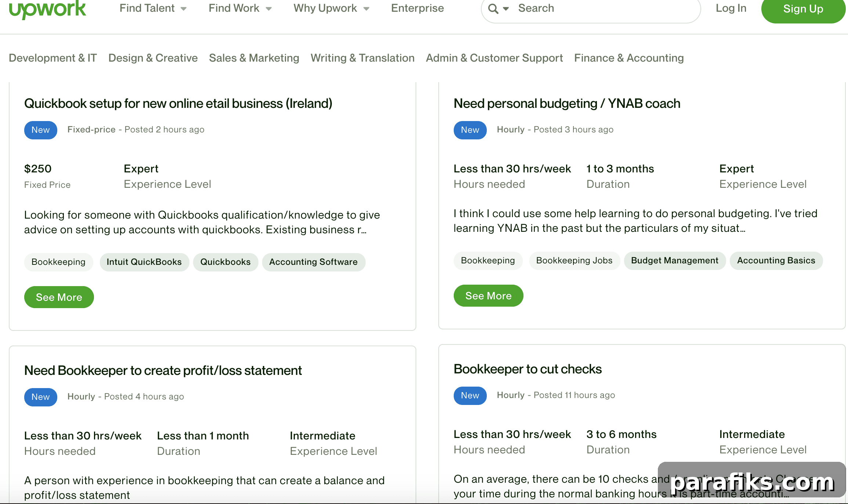Open the Why Upwork dropdown

click(331, 8)
